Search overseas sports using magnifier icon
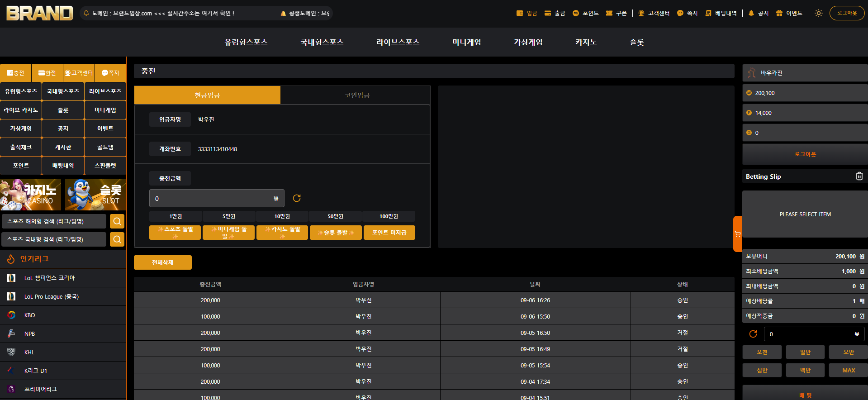The height and width of the screenshot is (400, 868). (x=117, y=221)
